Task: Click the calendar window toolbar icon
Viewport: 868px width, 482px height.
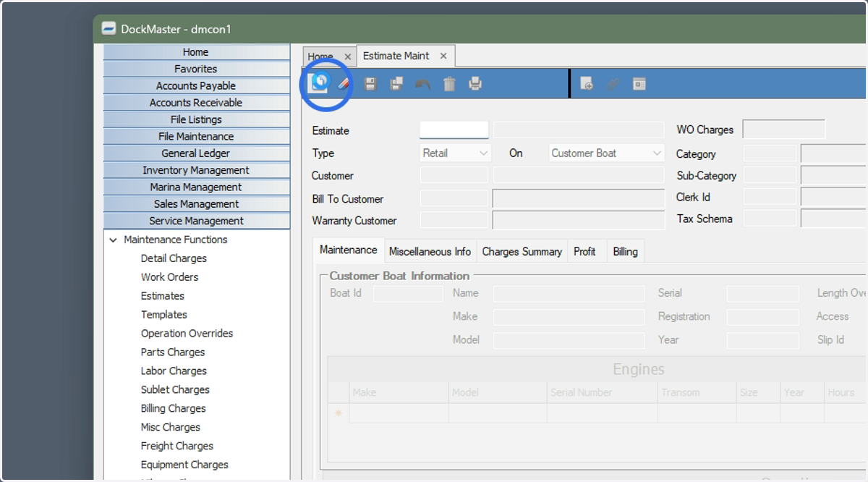Action: point(639,84)
